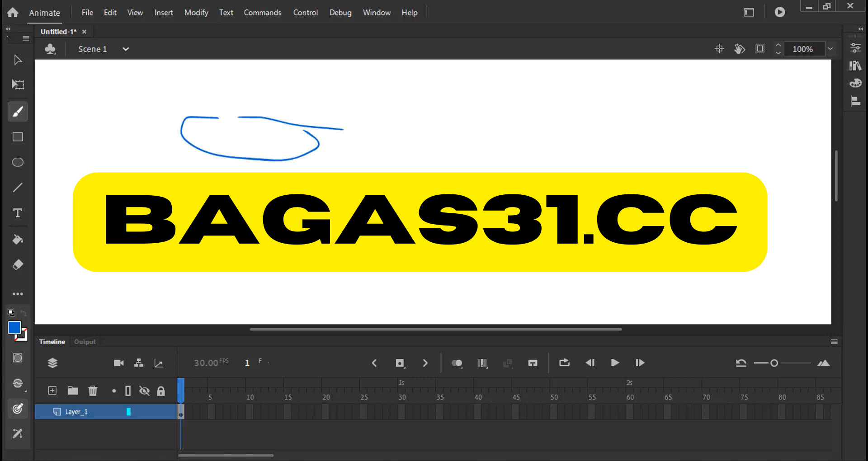The width and height of the screenshot is (868, 461).
Task: Click the Home icon
Action: (x=13, y=12)
